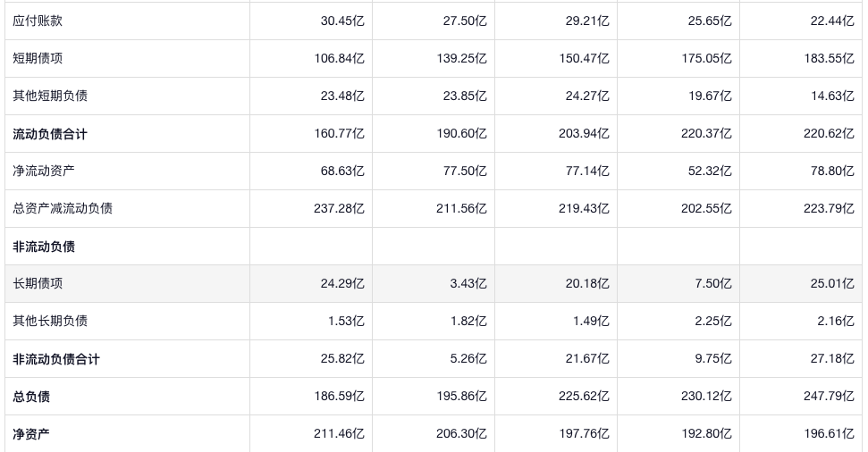
Task: Click the 应付账款 row label
Action: click(x=38, y=21)
